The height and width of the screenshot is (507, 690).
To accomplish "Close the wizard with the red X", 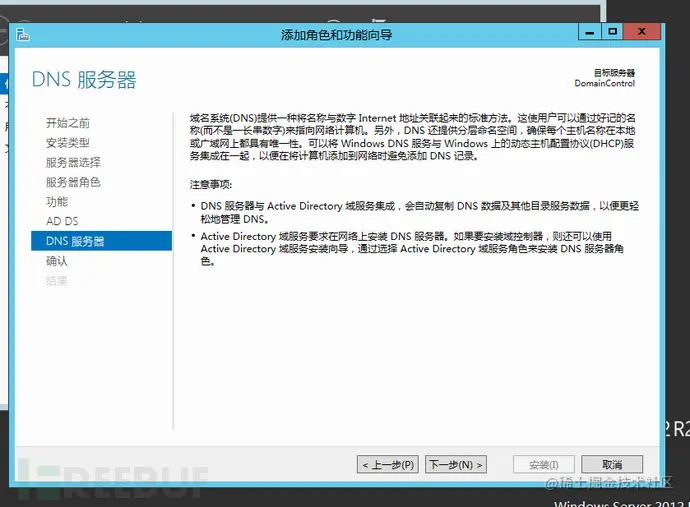I will tap(642, 32).
